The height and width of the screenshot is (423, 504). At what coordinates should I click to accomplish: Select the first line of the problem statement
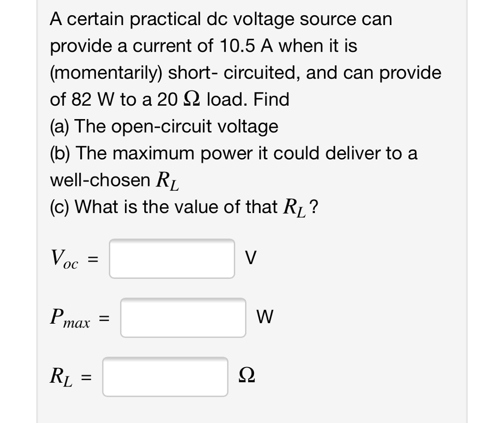(x=221, y=19)
